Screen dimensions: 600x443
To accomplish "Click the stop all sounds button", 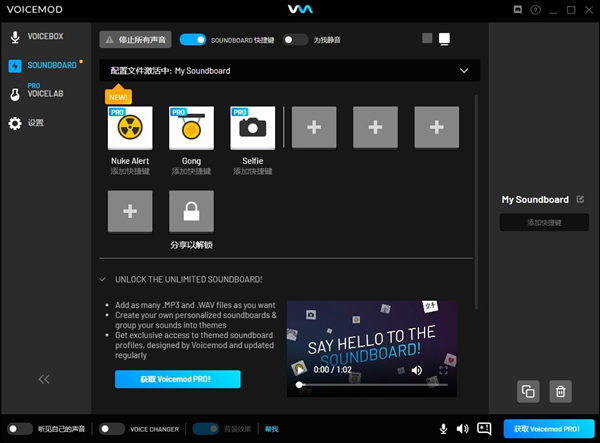I will click(x=136, y=40).
